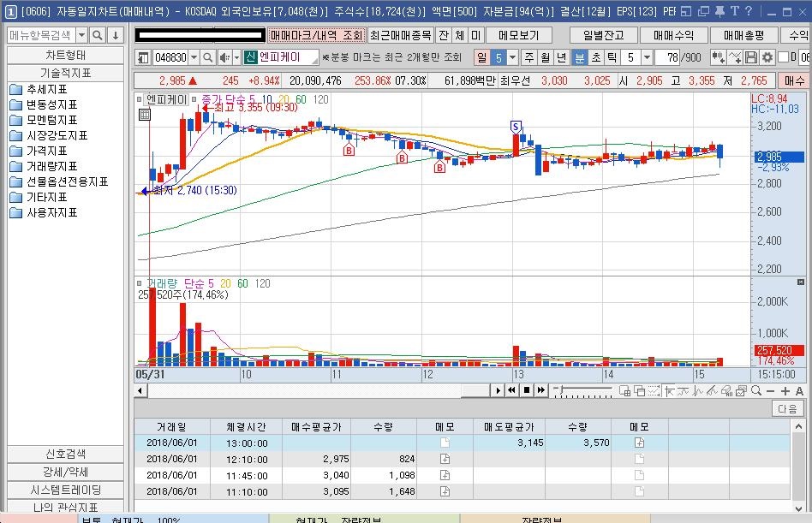Viewport: 812px width, 523px height.
Task: Click the add line indicator icon
Action: 735,57
